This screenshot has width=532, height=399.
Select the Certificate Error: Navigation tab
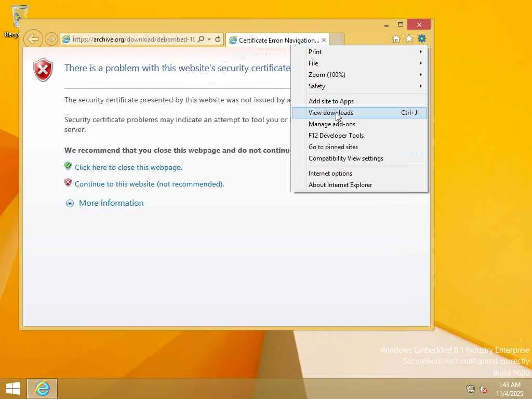[x=277, y=40]
